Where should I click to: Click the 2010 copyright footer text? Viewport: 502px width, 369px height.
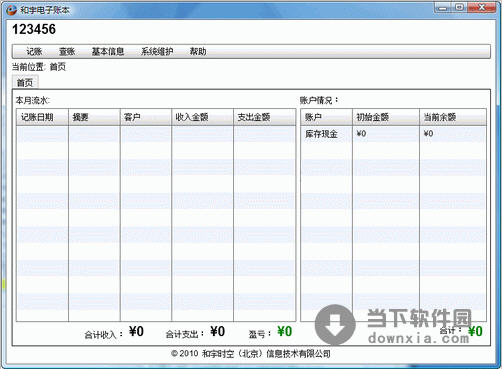pos(251,354)
